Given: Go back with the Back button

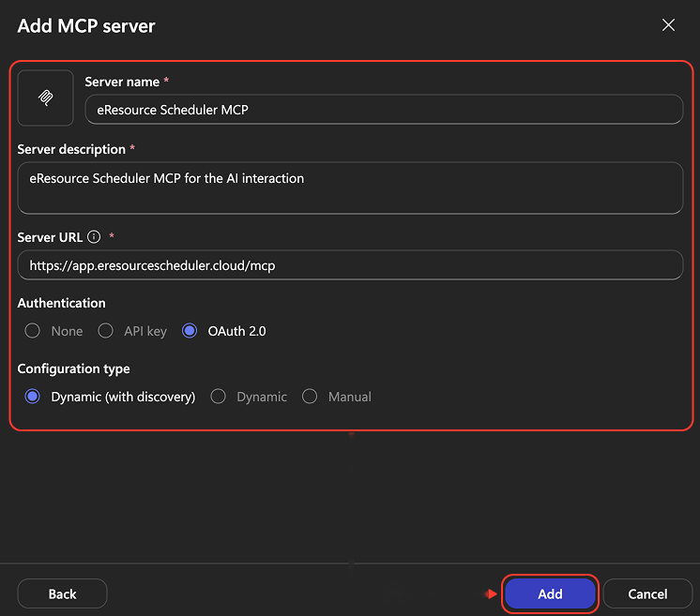Looking at the screenshot, I should pos(62,593).
